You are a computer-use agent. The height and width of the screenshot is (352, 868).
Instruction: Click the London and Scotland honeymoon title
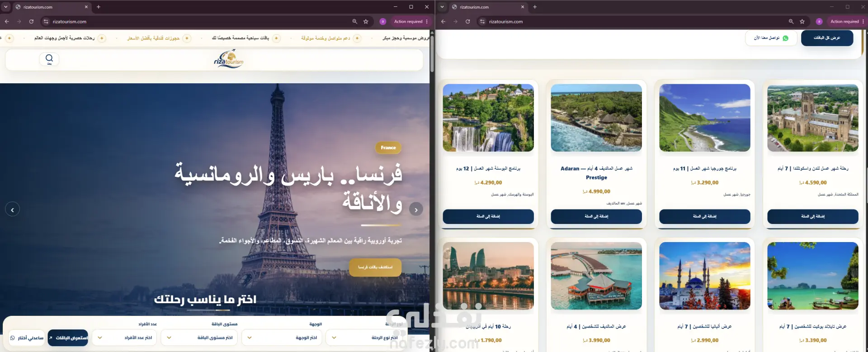[x=813, y=168]
